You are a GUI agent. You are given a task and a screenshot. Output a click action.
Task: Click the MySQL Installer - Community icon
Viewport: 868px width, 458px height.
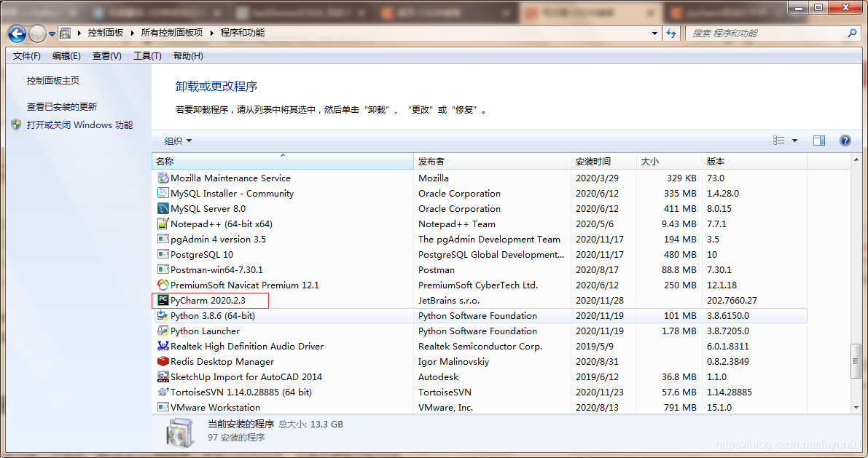point(163,193)
